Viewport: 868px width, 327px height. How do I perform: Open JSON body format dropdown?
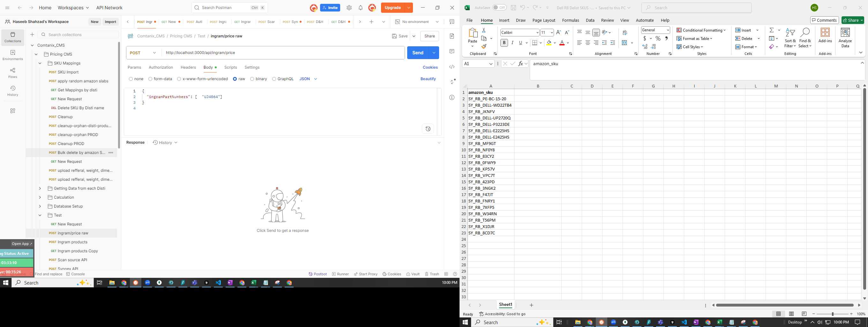(308, 79)
